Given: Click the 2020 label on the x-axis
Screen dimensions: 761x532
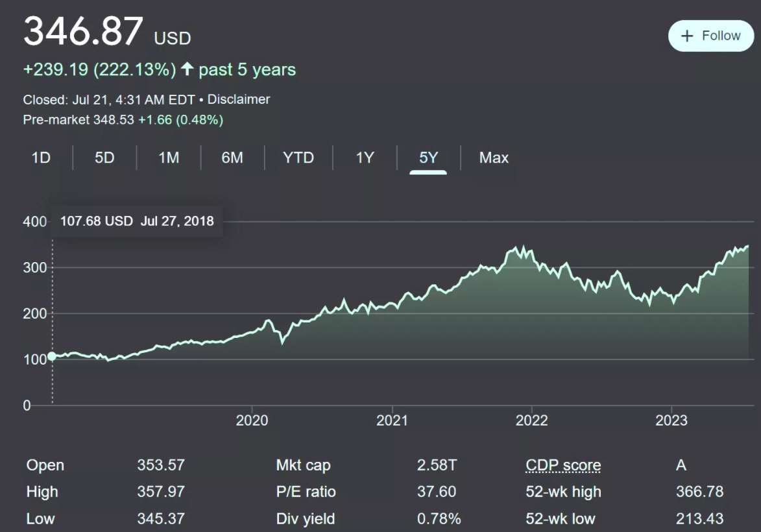Looking at the screenshot, I should point(252,420).
